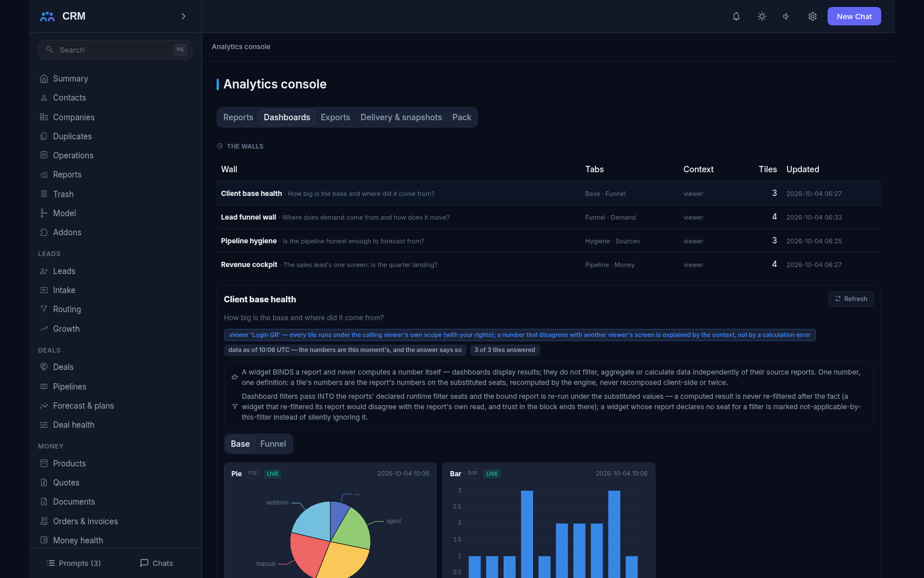Click the Refresh button
Screen dimensions: 924x578
pyautogui.click(x=851, y=299)
